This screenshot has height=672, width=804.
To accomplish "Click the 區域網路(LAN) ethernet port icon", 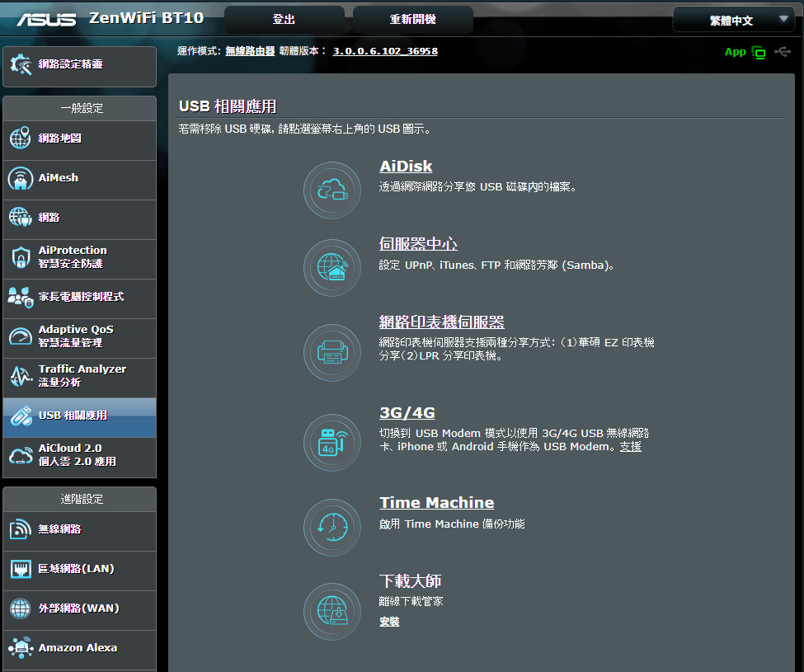I will click(21, 569).
